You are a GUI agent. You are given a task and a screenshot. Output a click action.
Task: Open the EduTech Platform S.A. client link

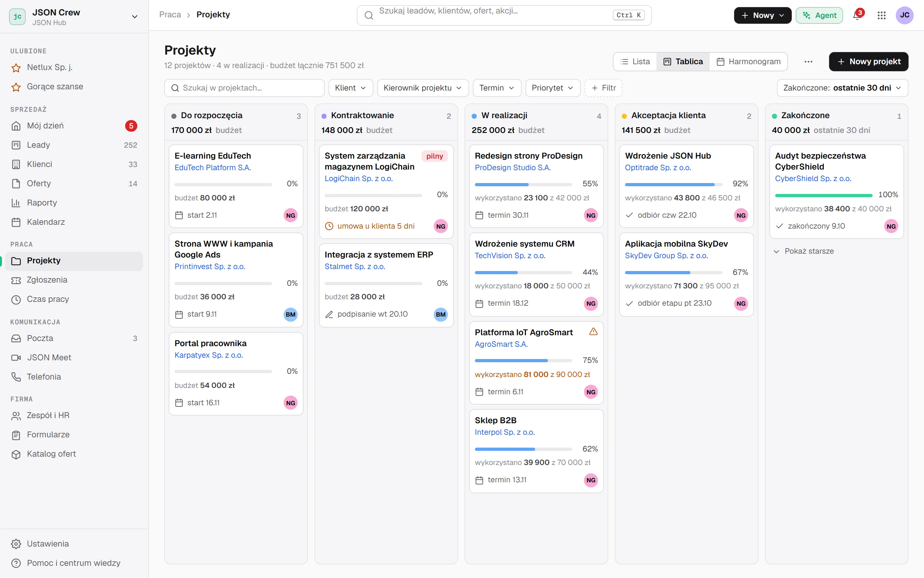pos(213,167)
